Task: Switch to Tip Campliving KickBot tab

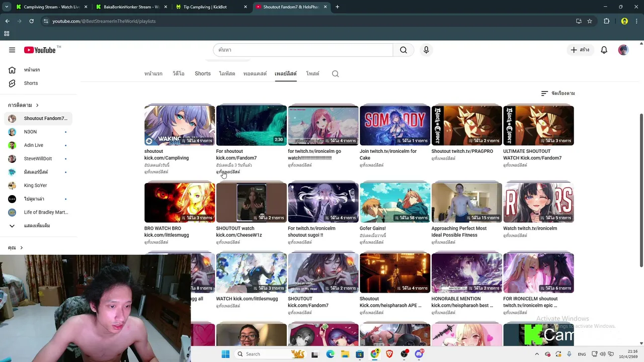Action: (212, 7)
